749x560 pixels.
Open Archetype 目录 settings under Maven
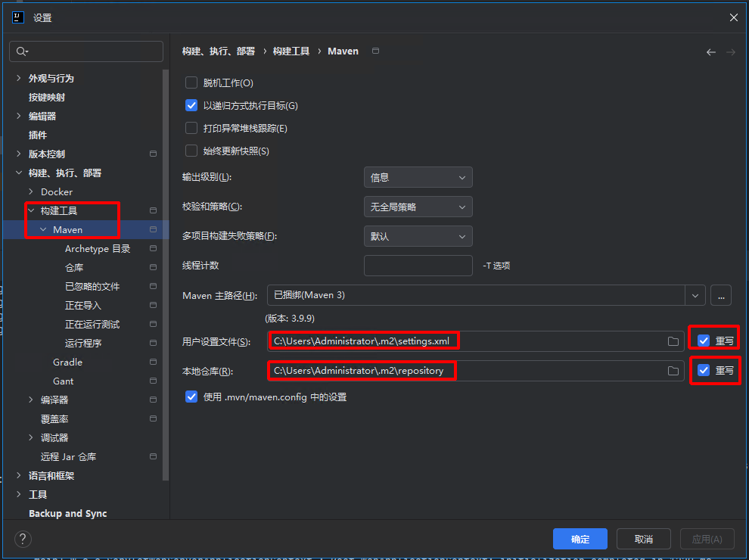point(98,248)
